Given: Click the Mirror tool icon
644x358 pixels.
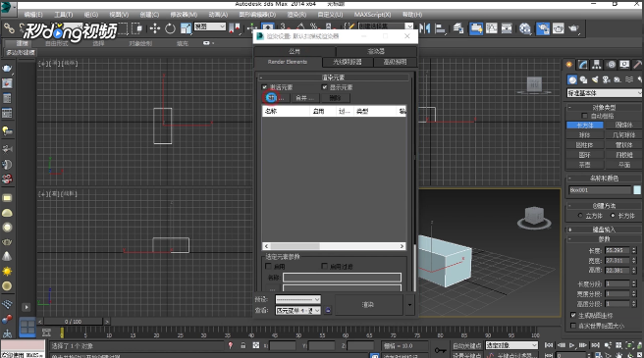Looking at the screenshot, I should pos(425,28).
